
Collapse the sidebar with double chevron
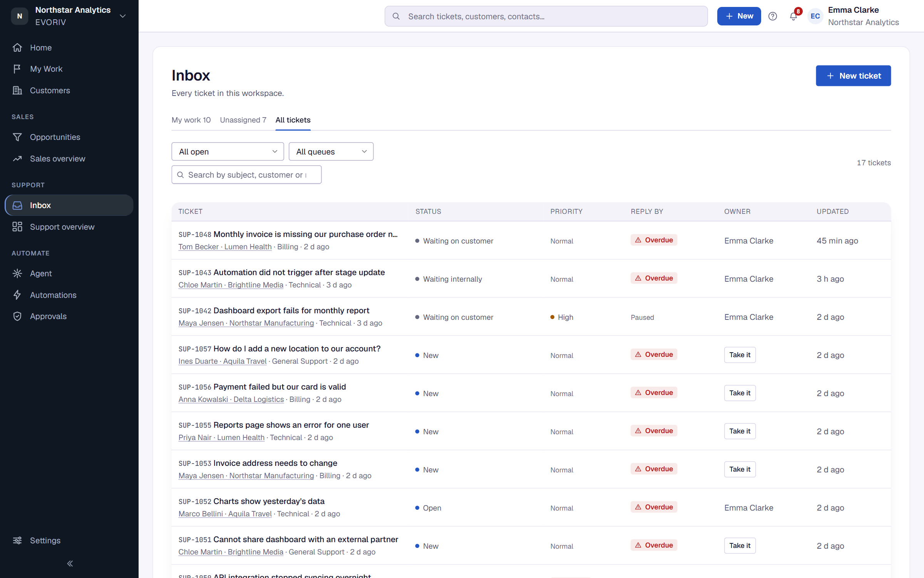[70, 564]
